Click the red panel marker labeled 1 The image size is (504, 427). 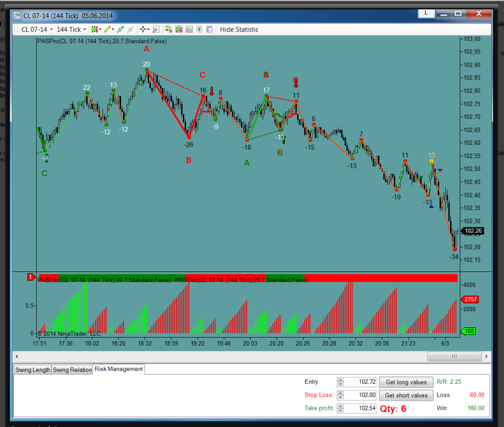(31, 277)
